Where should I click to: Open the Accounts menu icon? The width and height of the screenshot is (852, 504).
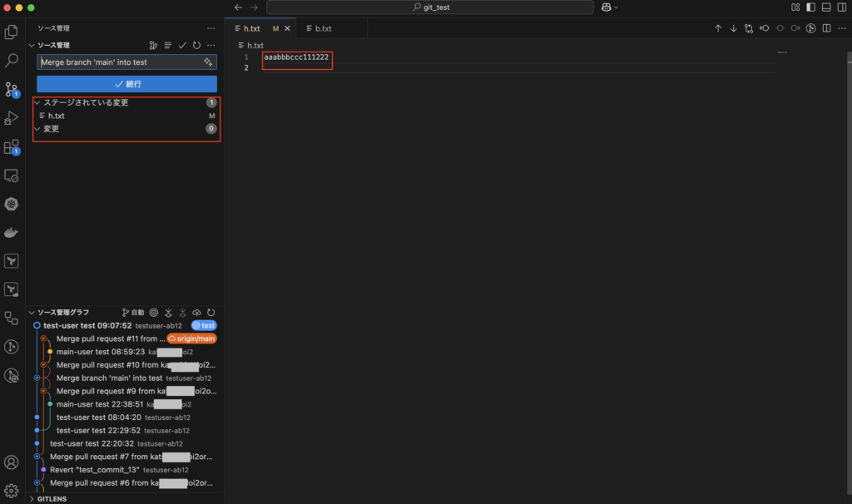(x=12, y=462)
